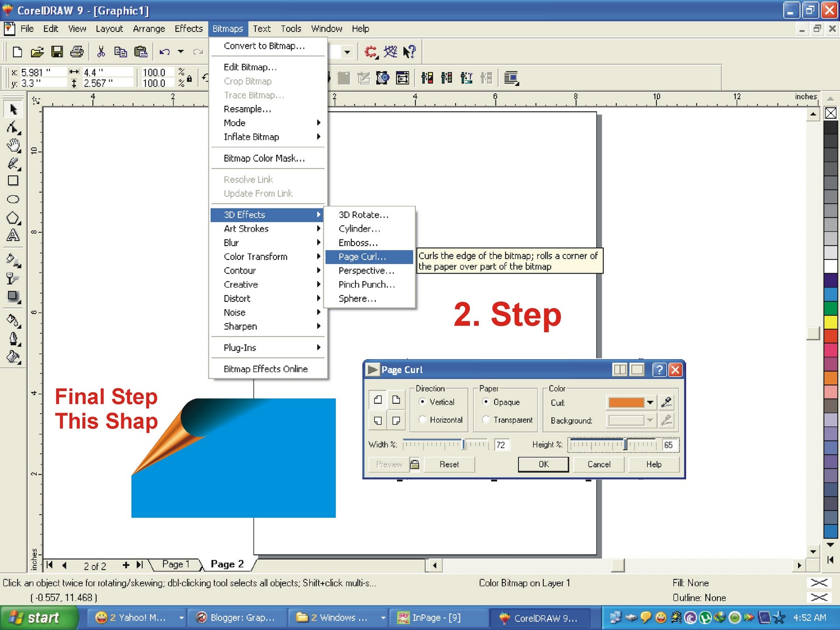Click Cancel in Page Curl dialog

(x=599, y=464)
